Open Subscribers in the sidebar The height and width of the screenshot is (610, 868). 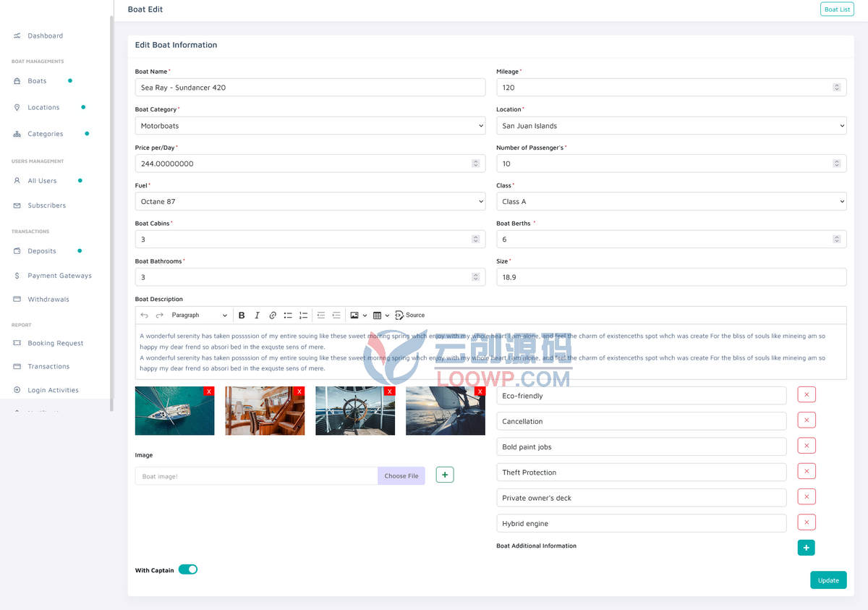(46, 206)
